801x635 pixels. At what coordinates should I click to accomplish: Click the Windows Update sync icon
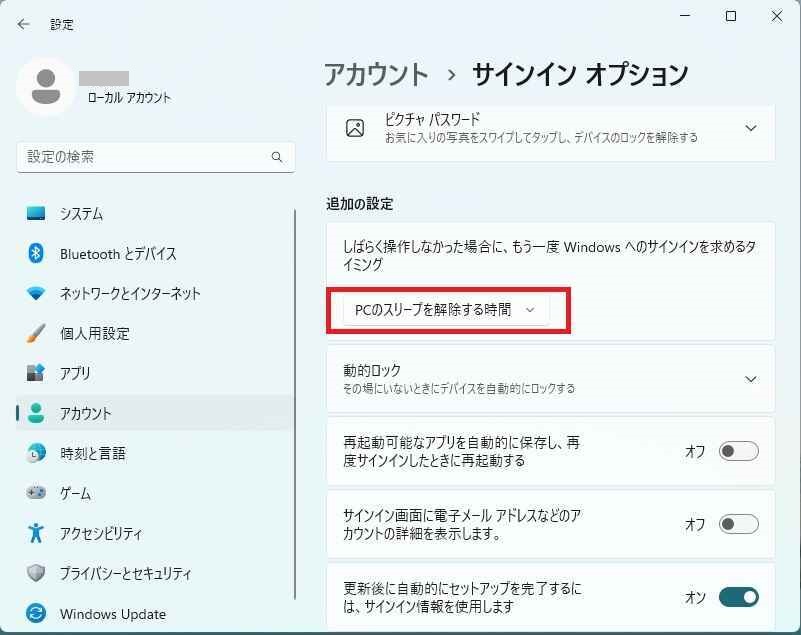click(36, 613)
